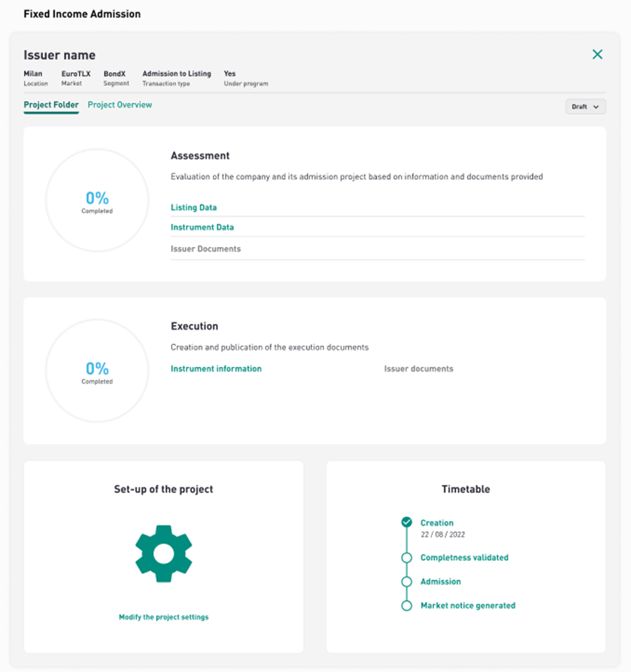Screen dimensions: 631x672
Task: Open Instrument information under Execution
Action: coord(216,368)
